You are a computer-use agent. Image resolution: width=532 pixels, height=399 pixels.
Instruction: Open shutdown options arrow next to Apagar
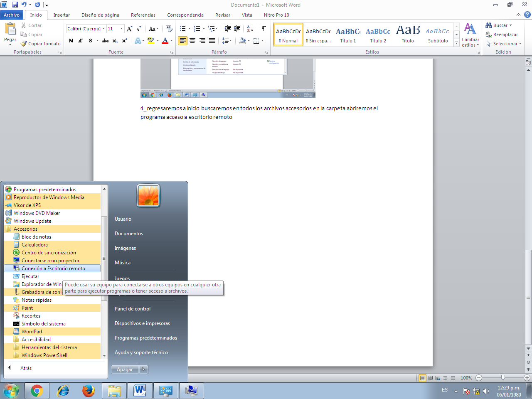coord(144,369)
